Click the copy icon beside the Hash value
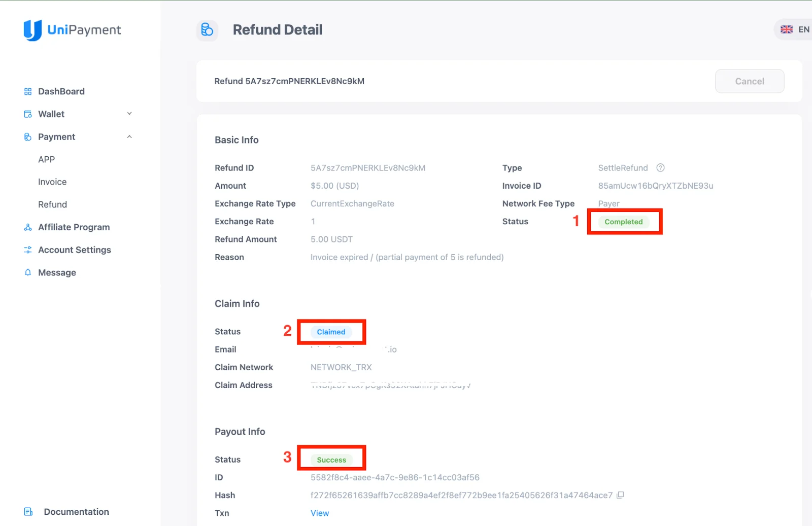The image size is (812, 526). pyautogui.click(x=620, y=495)
